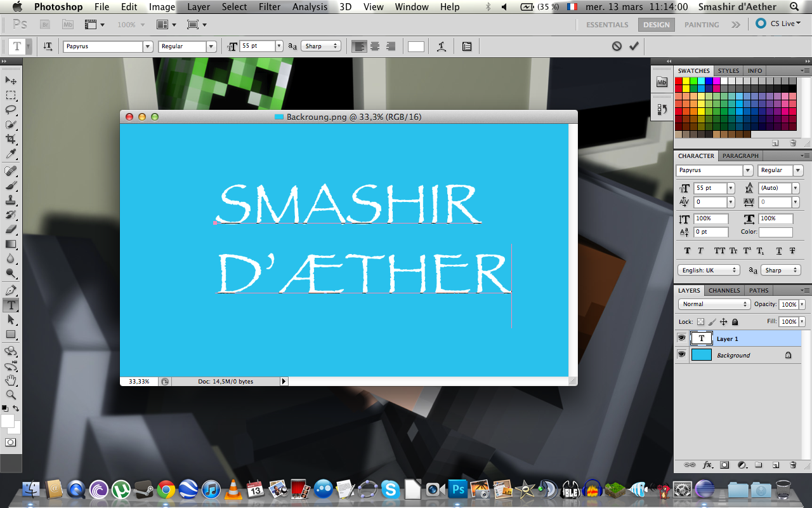Select the Eyedropper tool
Screen dimensions: 812x508
pos(11,154)
